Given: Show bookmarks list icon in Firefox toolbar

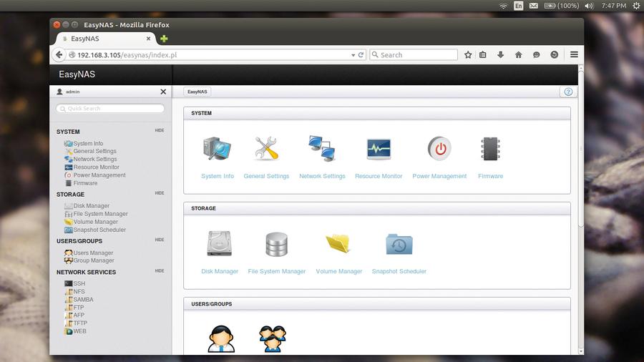Looking at the screenshot, I should pyautogui.click(x=483, y=54).
